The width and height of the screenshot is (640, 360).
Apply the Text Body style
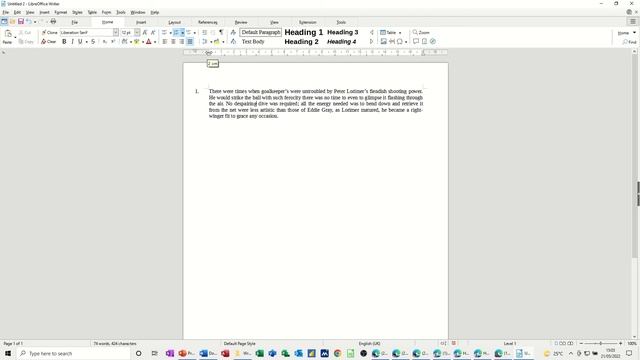[x=253, y=42]
